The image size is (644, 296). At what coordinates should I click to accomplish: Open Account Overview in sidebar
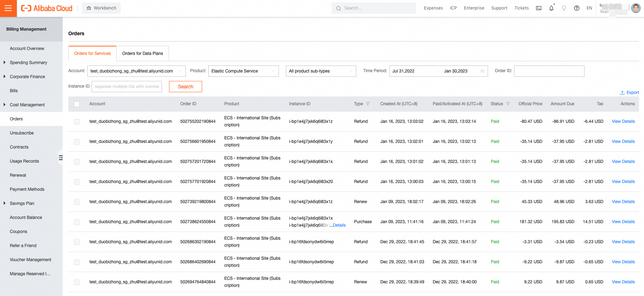27,49
